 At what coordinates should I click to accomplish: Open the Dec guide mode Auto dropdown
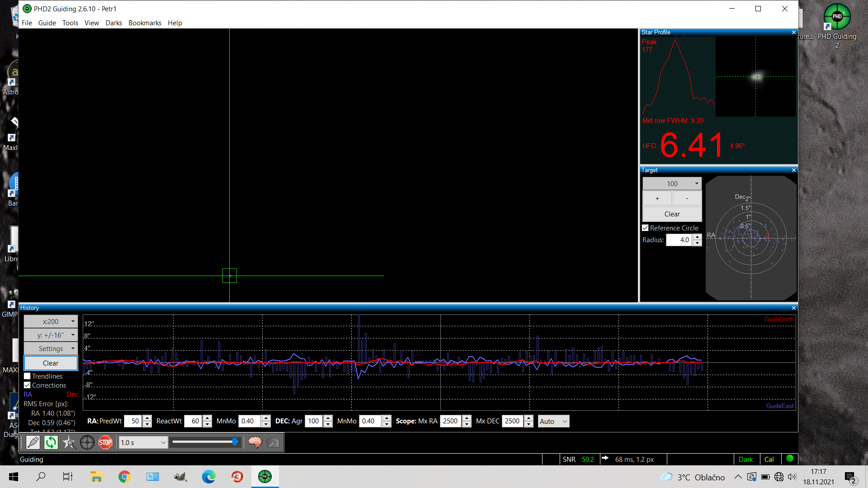coord(553,422)
